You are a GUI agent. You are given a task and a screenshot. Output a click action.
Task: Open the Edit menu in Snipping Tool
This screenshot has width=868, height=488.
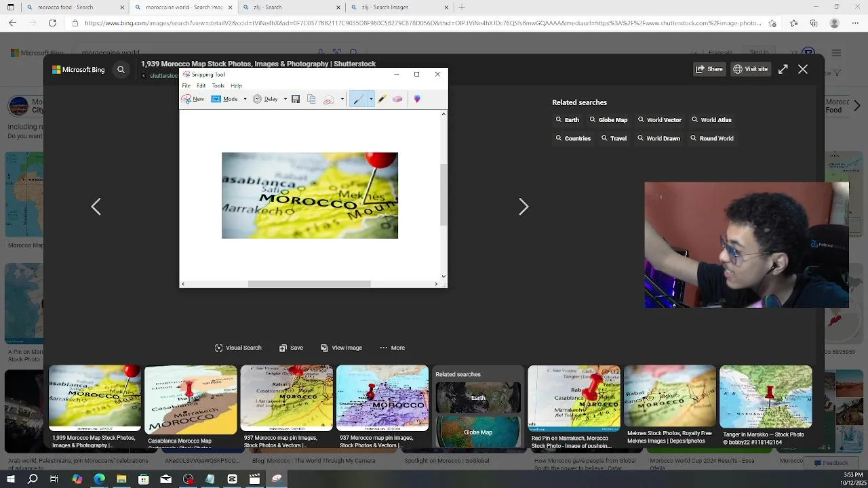(x=201, y=86)
